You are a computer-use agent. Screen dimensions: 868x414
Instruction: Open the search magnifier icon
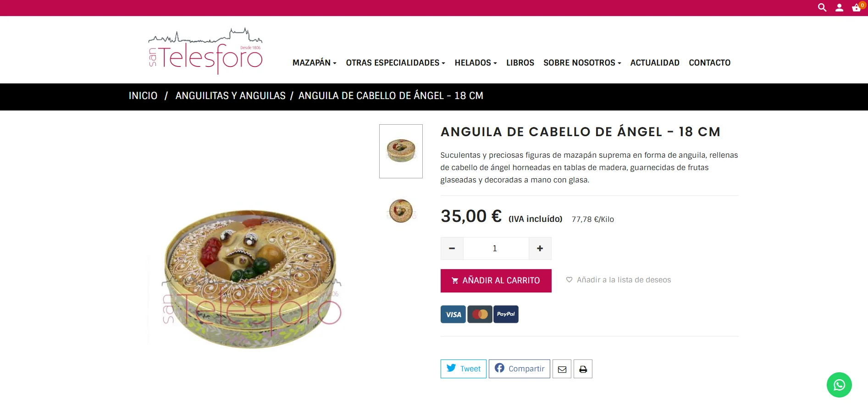coord(822,7)
